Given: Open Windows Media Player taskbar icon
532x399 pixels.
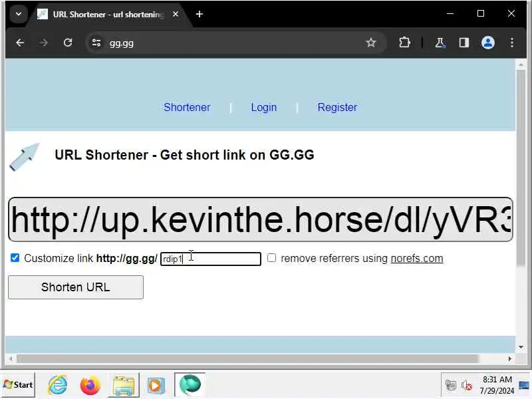Looking at the screenshot, I should (156, 386).
